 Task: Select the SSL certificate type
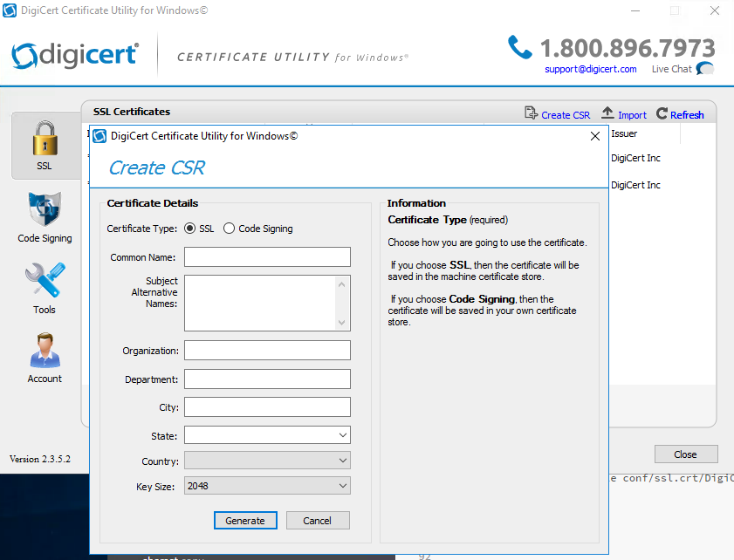coord(189,229)
